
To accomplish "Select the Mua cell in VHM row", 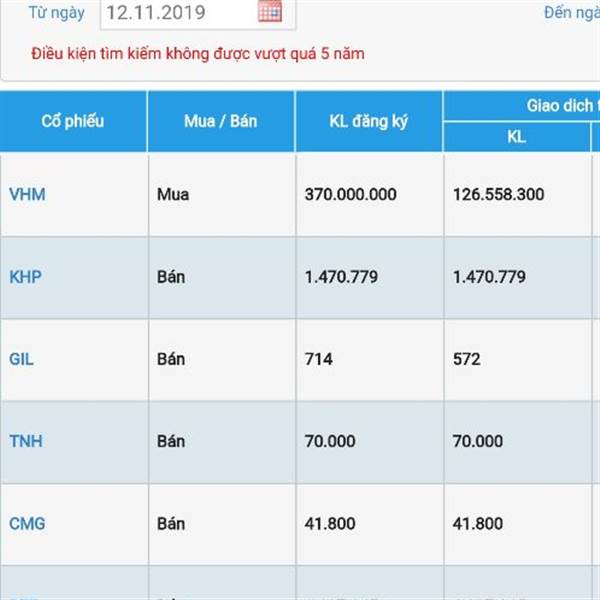I will point(222,194).
